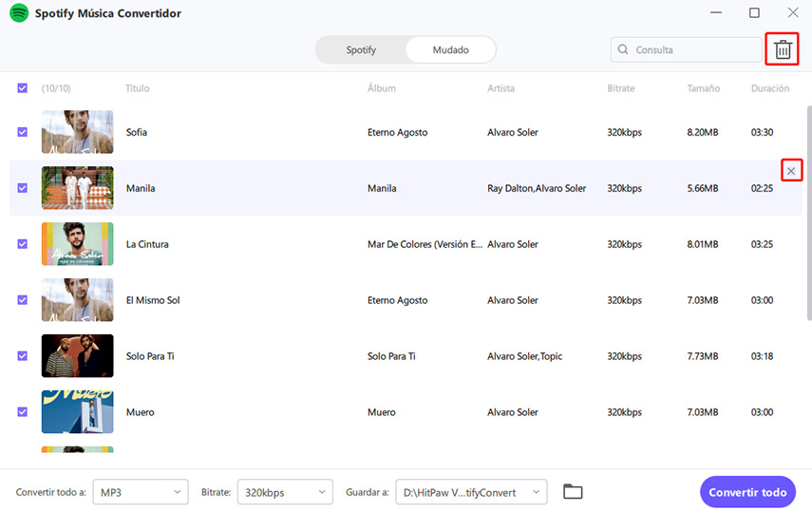The height and width of the screenshot is (511, 812).
Task: Click Ray Dalton,Alvaro Soler artist cell
Action: (537, 188)
